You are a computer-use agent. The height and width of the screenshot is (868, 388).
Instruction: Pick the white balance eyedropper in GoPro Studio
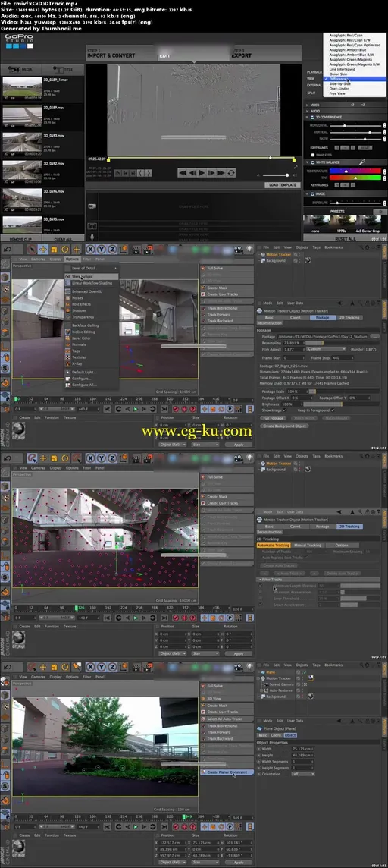363,162
